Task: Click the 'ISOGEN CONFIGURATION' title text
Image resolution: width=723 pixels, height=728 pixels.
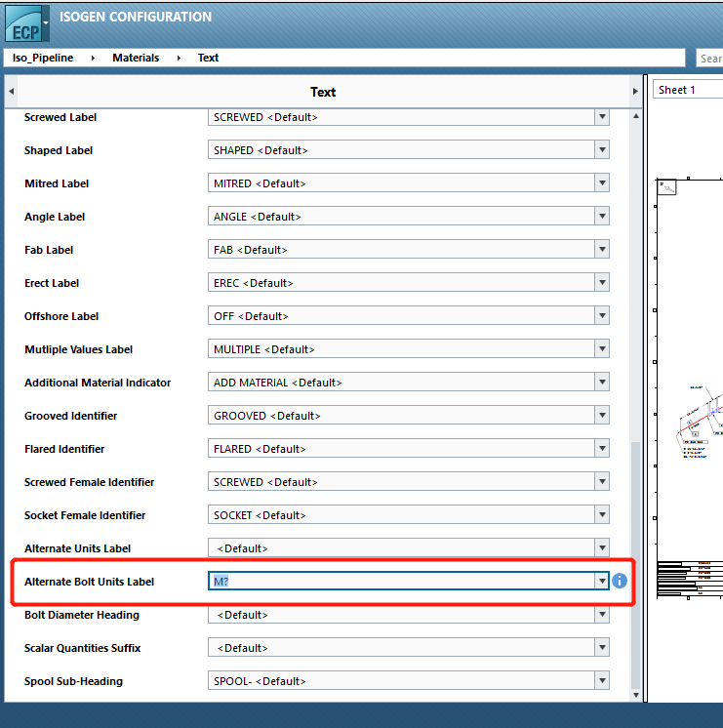Action: click(136, 17)
